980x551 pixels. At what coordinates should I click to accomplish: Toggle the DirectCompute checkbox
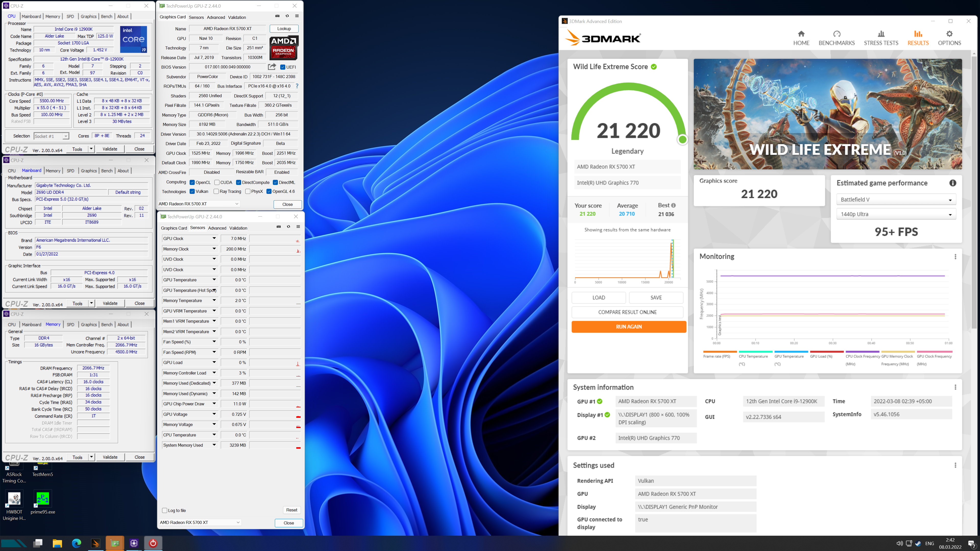tap(239, 183)
